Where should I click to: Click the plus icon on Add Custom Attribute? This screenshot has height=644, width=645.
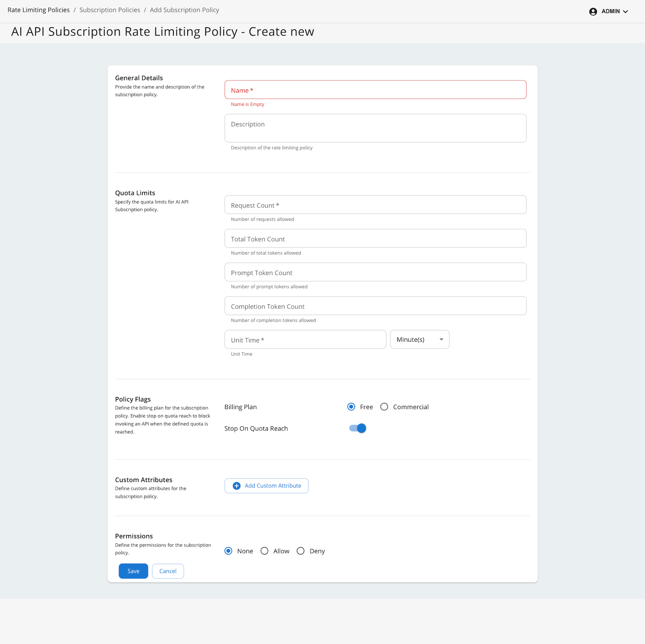pyautogui.click(x=237, y=486)
